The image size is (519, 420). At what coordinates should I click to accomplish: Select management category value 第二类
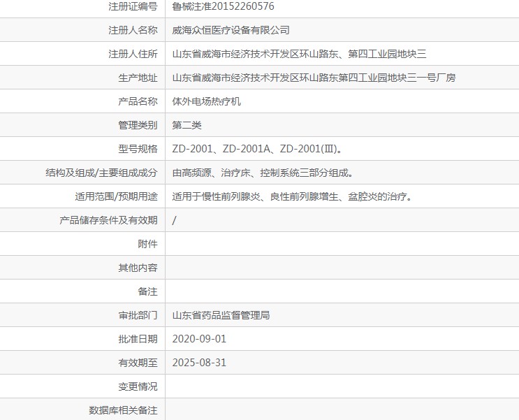187,125
